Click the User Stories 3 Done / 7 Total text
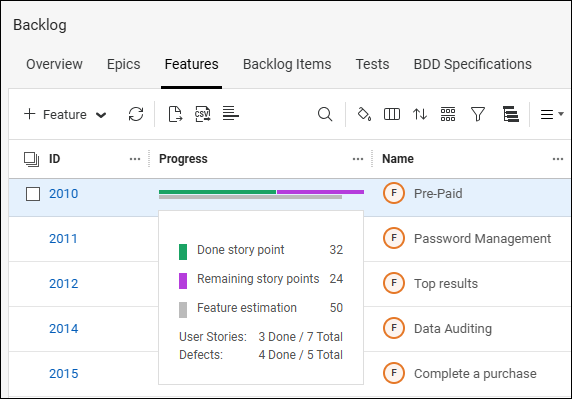The height and width of the screenshot is (399, 572). tap(260, 337)
